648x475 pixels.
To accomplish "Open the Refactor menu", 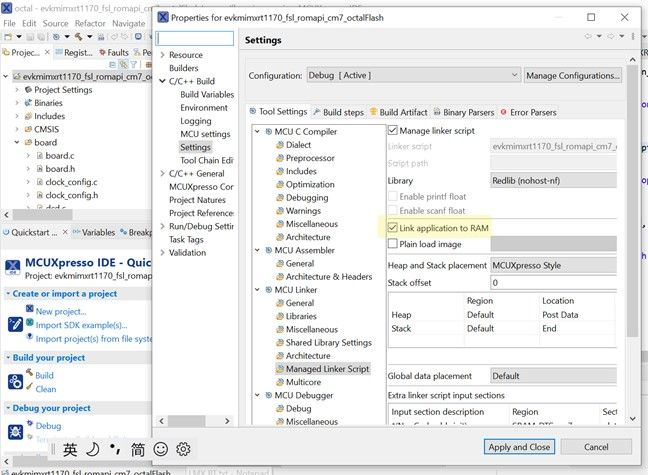I will 90,24.
